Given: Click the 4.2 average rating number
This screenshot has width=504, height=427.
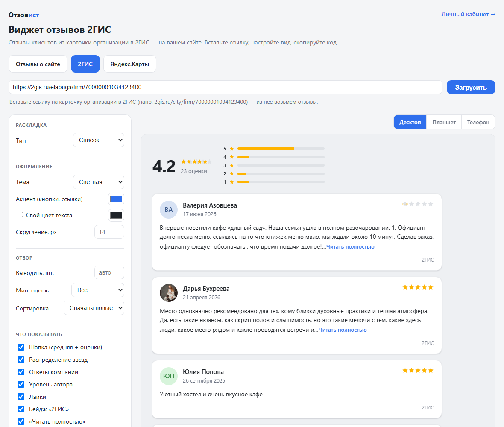Looking at the screenshot, I should tap(164, 166).
